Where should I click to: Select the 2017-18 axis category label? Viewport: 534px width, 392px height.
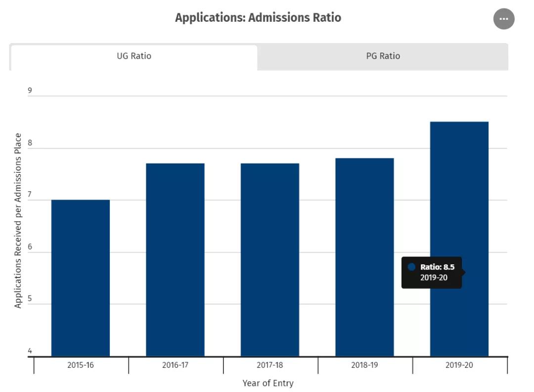point(270,365)
